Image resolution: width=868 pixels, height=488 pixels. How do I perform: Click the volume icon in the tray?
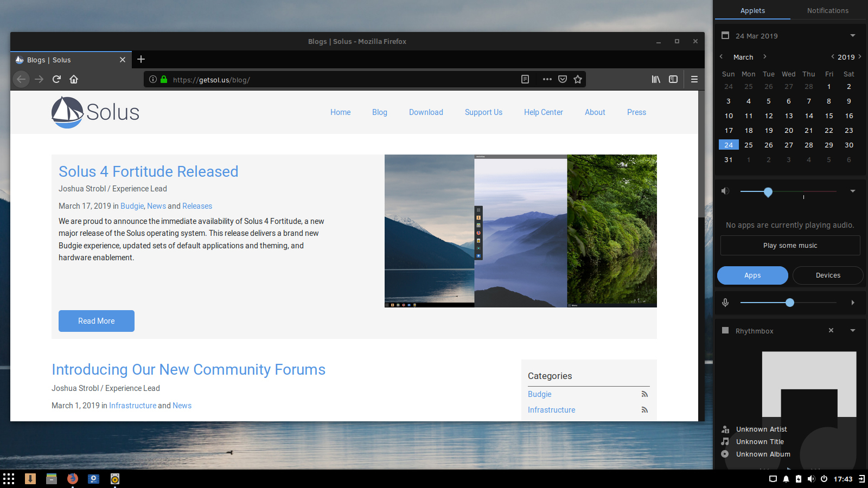[x=811, y=479]
